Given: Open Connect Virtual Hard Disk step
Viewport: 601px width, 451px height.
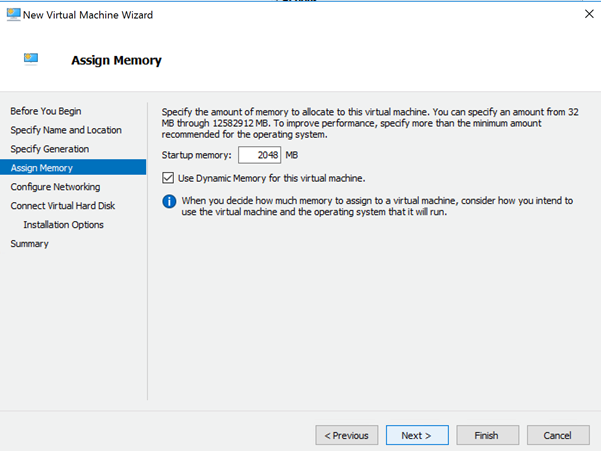Looking at the screenshot, I should click(x=62, y=206).
